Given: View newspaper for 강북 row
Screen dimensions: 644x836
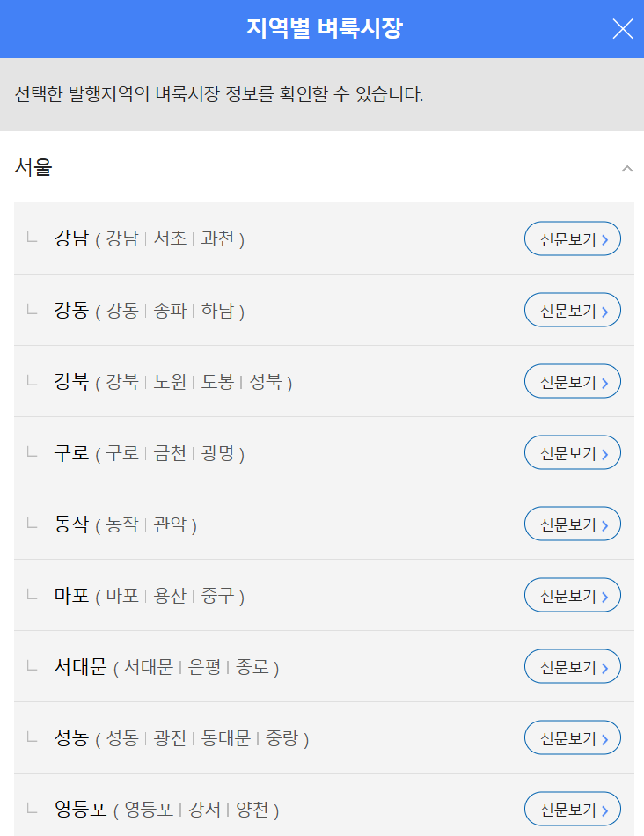Looking at the screenshot, I should (x=572, y=382).
